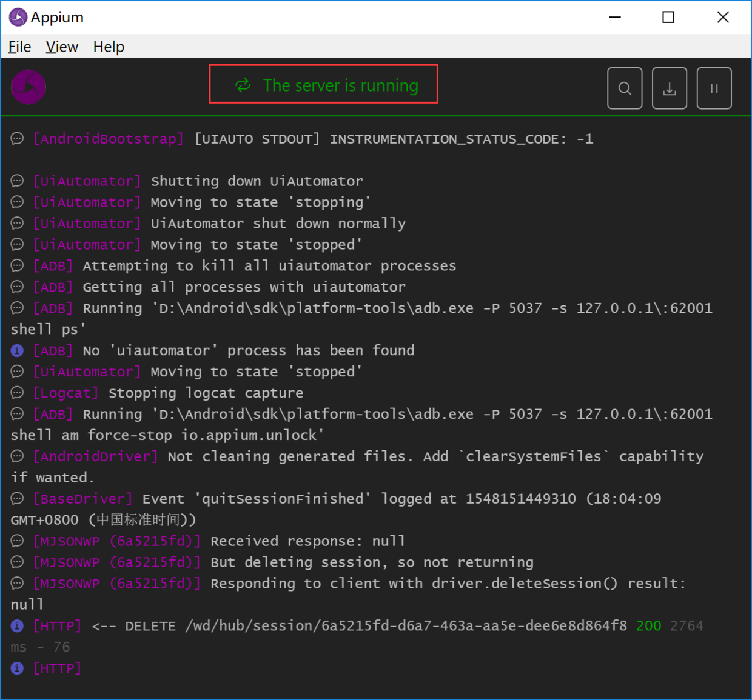Click speech bubble icon beside AndroidBootstrap line
Screen dimensions: 752x700
tap(17, 139)
